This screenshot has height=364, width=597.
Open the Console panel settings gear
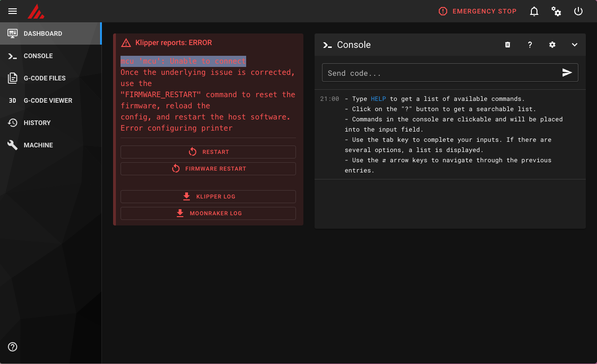point(552,45)
